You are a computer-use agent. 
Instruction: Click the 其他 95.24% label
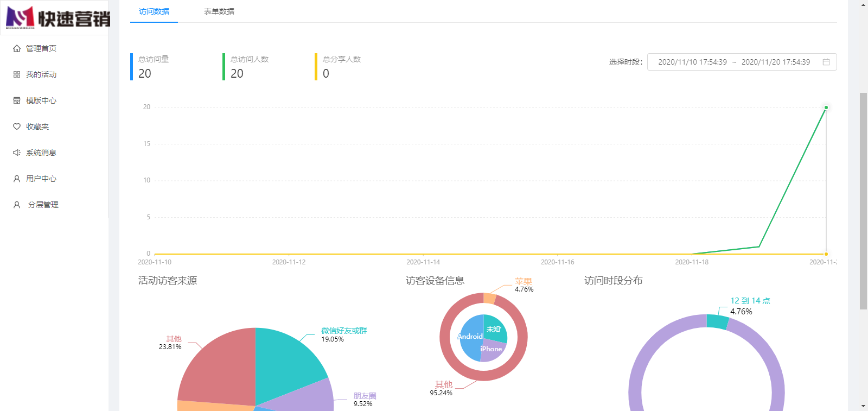coord(442,388)
